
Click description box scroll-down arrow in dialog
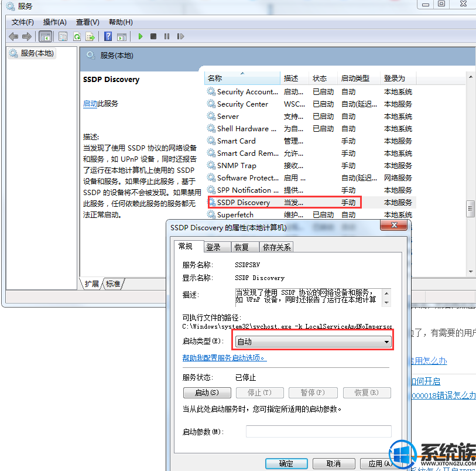pos(386,303)
